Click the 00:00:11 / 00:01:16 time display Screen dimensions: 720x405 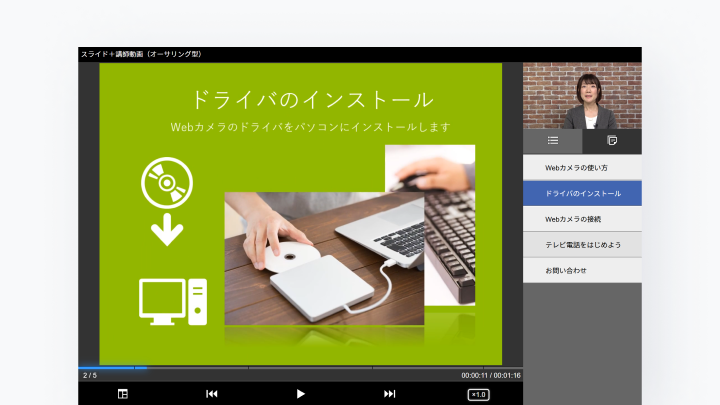pos(491,376)
